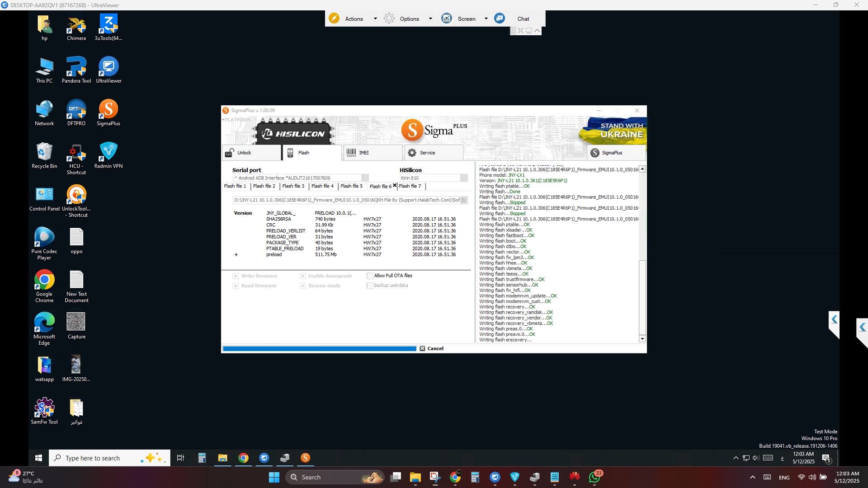Open the SigmaPlus desktop shortcut

(x=108, y=113)
